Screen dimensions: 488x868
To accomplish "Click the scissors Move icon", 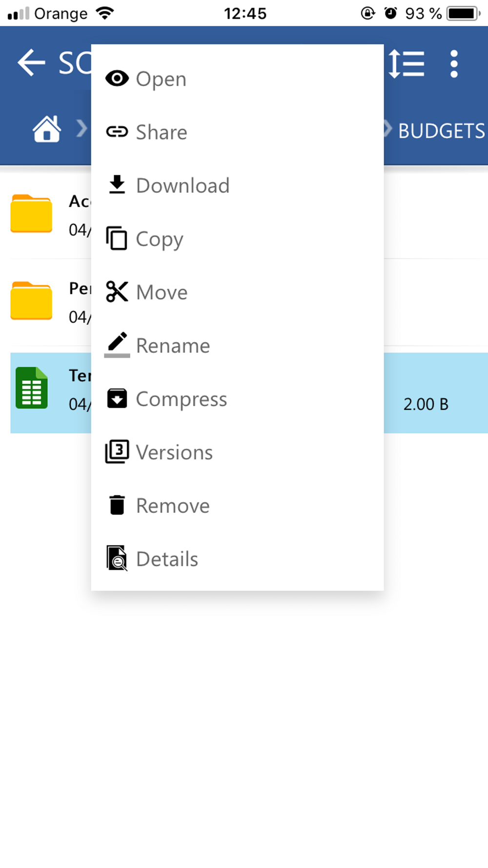I will point(117,292).
